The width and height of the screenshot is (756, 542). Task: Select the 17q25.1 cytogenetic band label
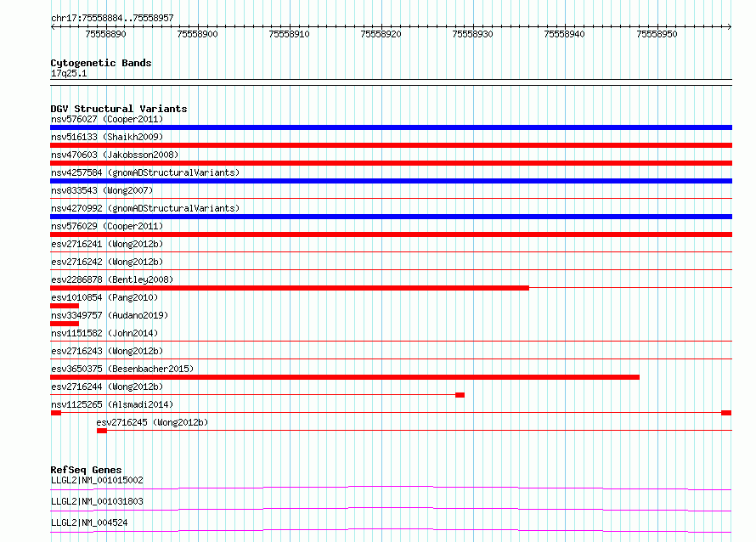tap(69, 73)
